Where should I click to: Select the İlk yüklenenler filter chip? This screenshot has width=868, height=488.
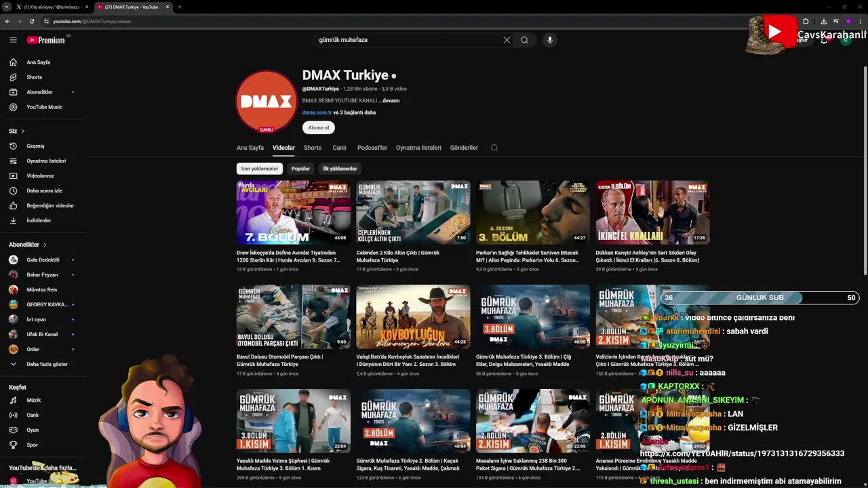(340, 169)
